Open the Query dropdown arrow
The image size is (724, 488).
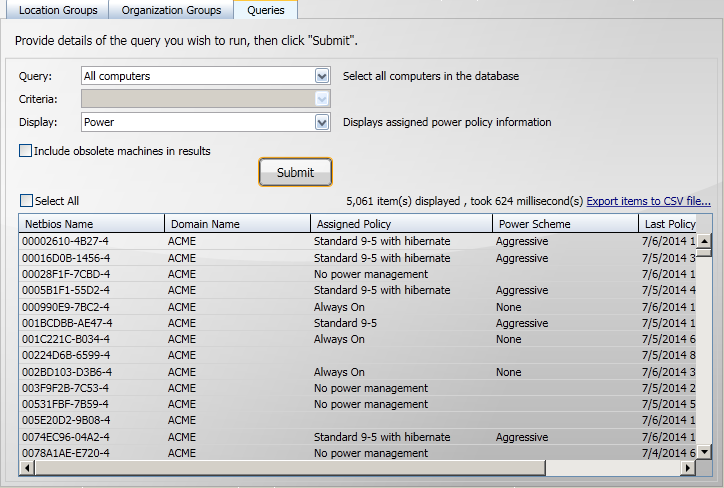coord(321,76)
